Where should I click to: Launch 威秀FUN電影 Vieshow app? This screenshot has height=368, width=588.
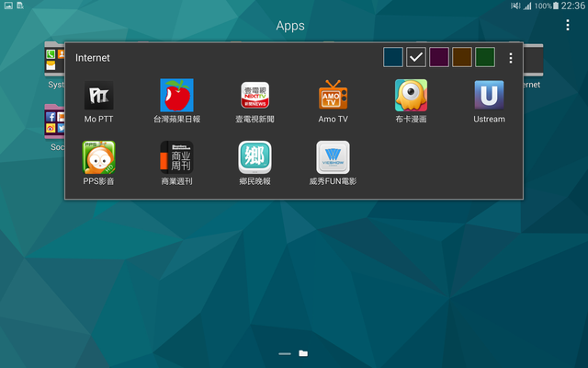(333, 157)
